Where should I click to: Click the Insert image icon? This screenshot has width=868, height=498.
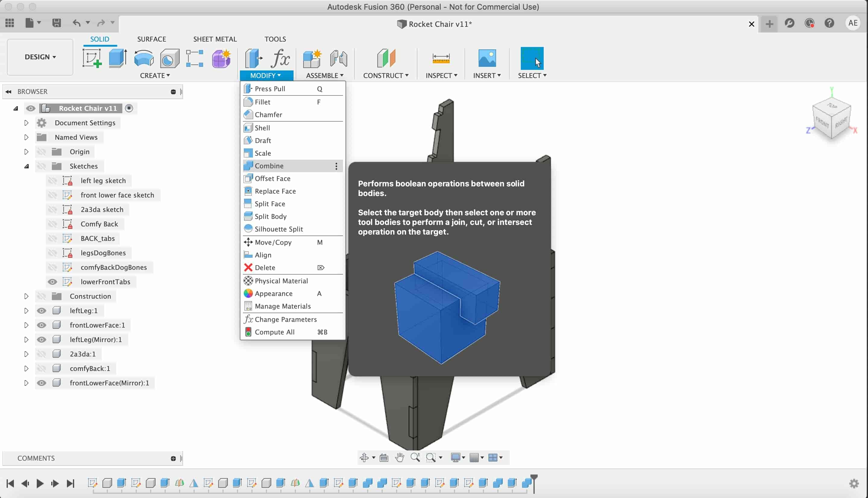click(487, 58)
